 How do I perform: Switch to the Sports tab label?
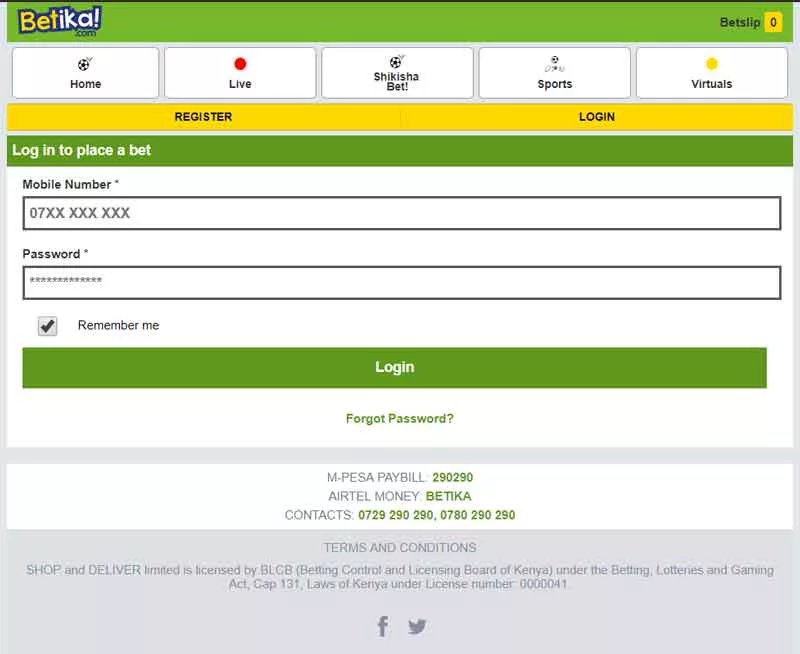pyautogui.click(x=555, y=84)
